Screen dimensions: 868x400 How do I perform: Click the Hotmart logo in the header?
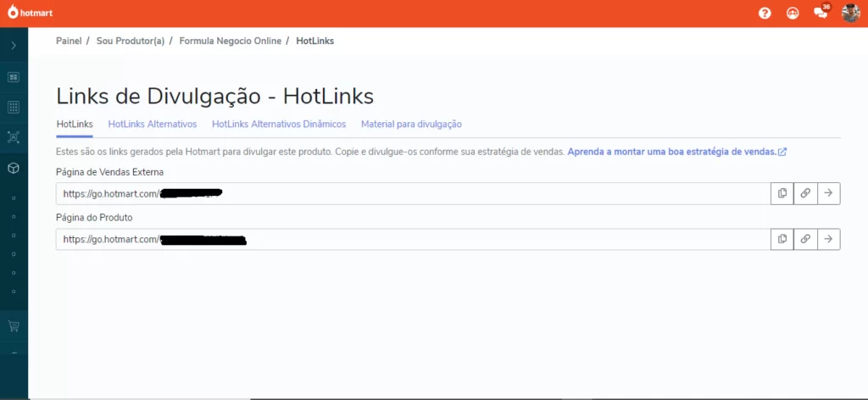click(31, 13)
